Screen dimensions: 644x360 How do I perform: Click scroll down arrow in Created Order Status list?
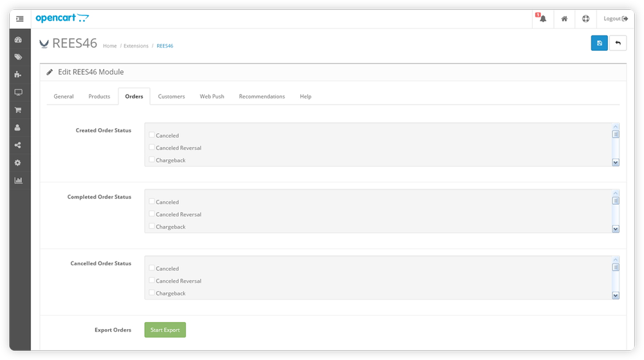pyautogui.click(x=615, y=162)
